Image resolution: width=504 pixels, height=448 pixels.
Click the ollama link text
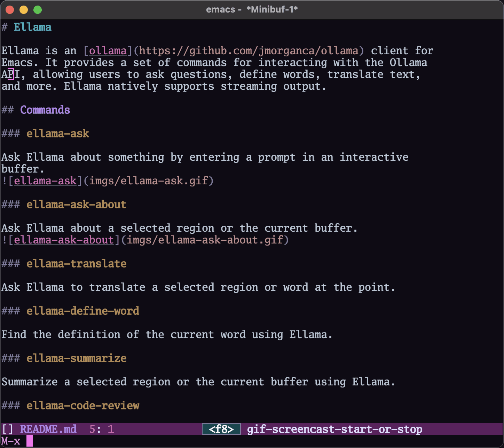point(108,51)
